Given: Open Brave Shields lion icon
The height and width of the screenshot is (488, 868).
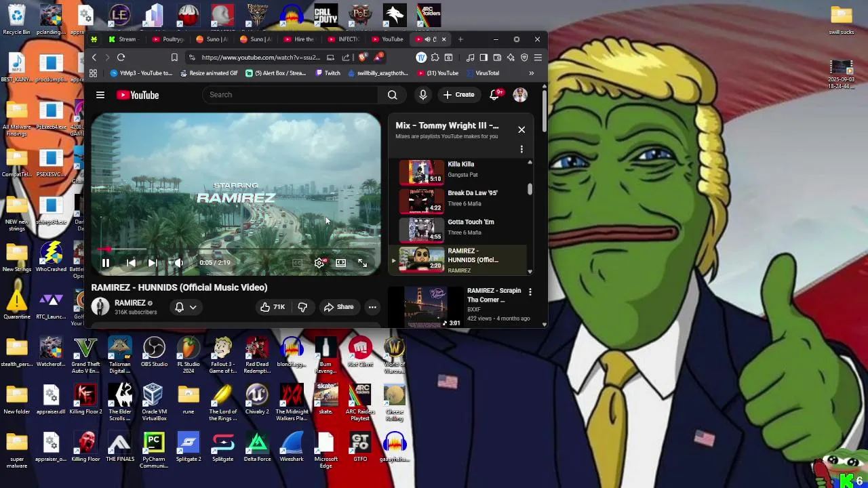Looking at the screenshot, I should pos(363,58).
